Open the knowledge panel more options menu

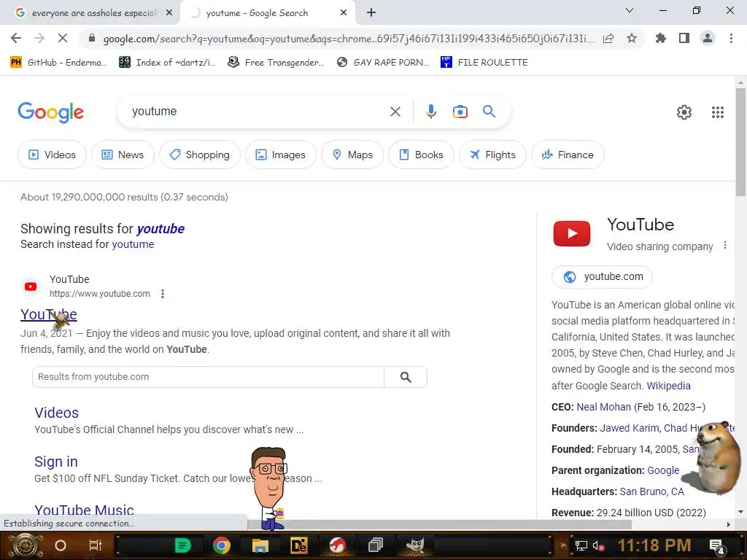724,245
